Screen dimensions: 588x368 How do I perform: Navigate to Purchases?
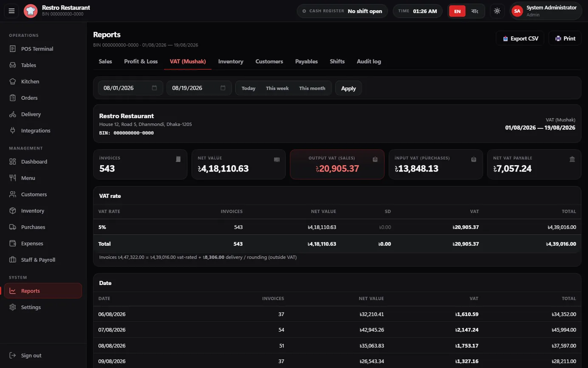[x=43, y=227]
